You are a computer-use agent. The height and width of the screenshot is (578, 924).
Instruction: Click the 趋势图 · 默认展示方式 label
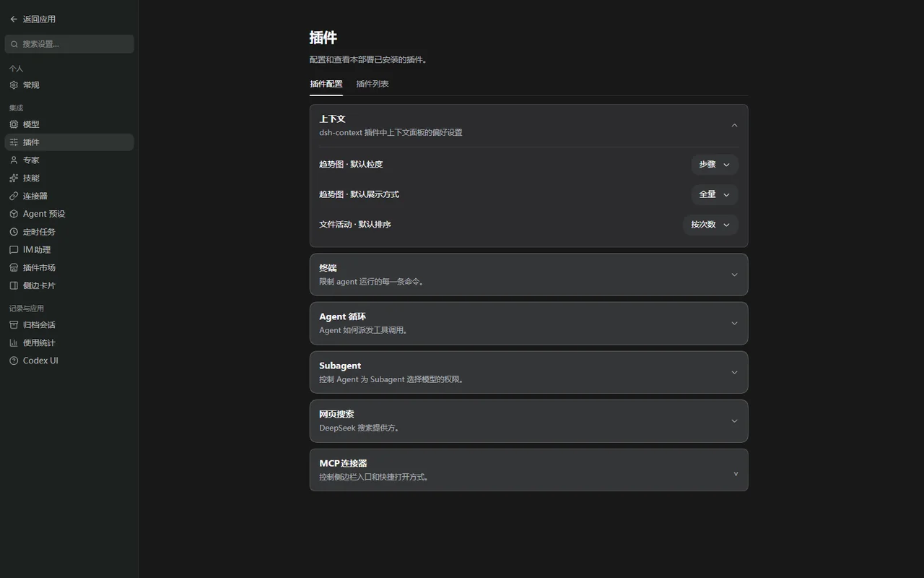pos(359,194)
